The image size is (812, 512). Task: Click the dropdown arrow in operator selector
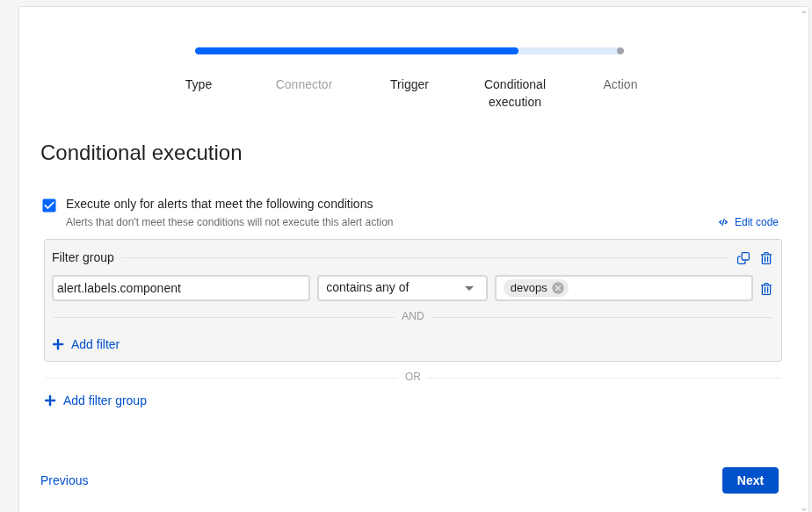click(x=469, y=288)
